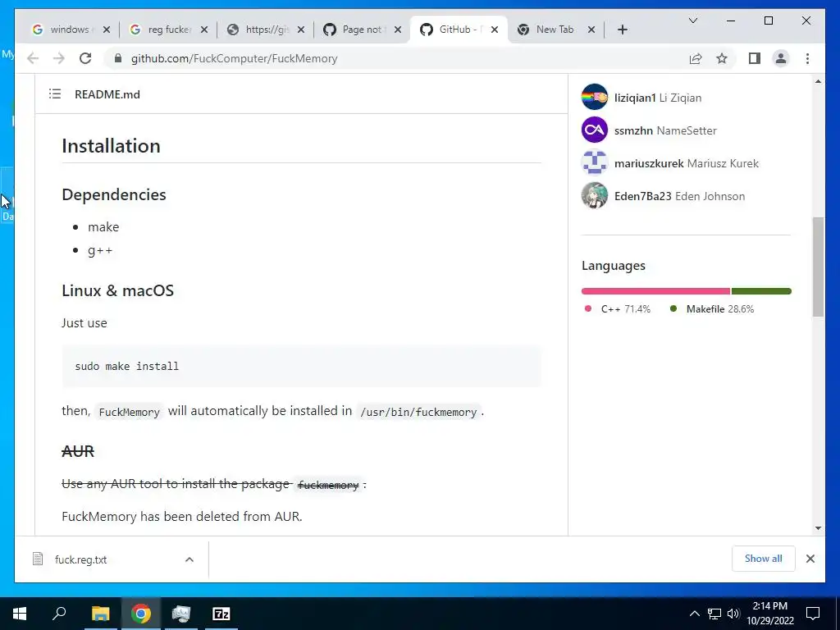The image size is (840, 630).
Task: Click the Installation heading
Action: 111,146
